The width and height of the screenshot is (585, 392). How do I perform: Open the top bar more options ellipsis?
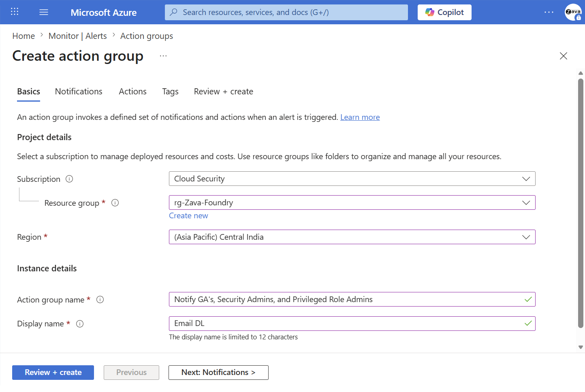(x=549, y=12)
